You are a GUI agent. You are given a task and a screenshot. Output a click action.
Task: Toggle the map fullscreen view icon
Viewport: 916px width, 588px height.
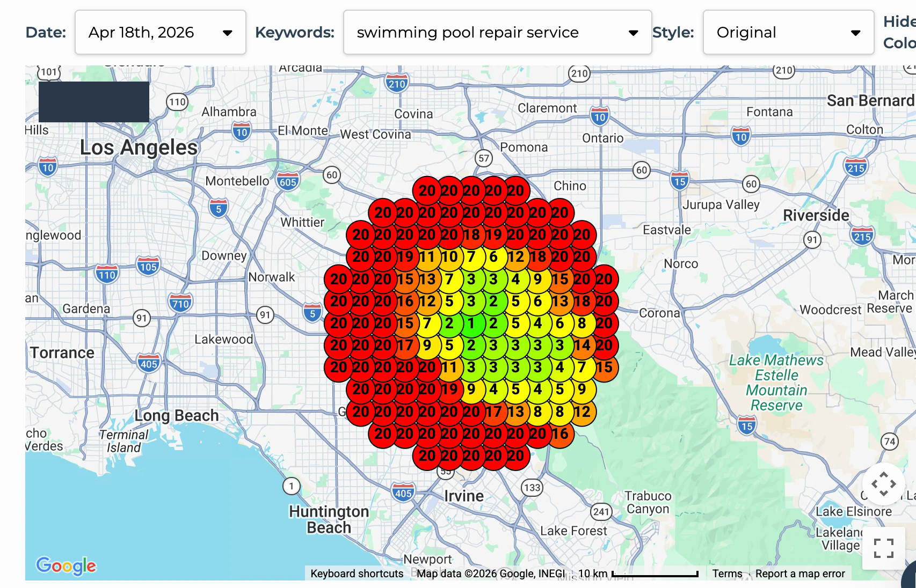coord(883,548)
